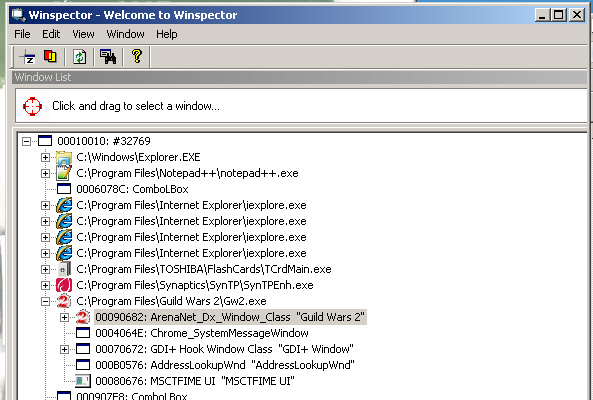Select the C:\Windows\Explorer.EXE row

(138, 157)
